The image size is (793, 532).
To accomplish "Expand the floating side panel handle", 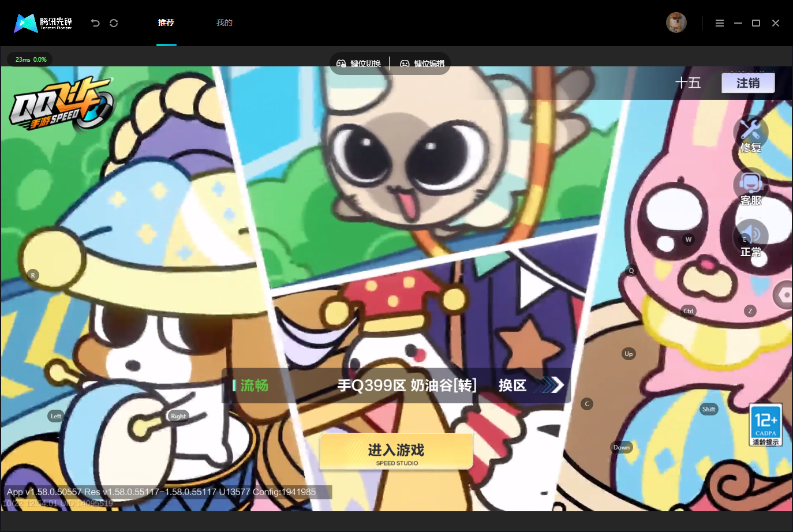I will coord(783,295).
